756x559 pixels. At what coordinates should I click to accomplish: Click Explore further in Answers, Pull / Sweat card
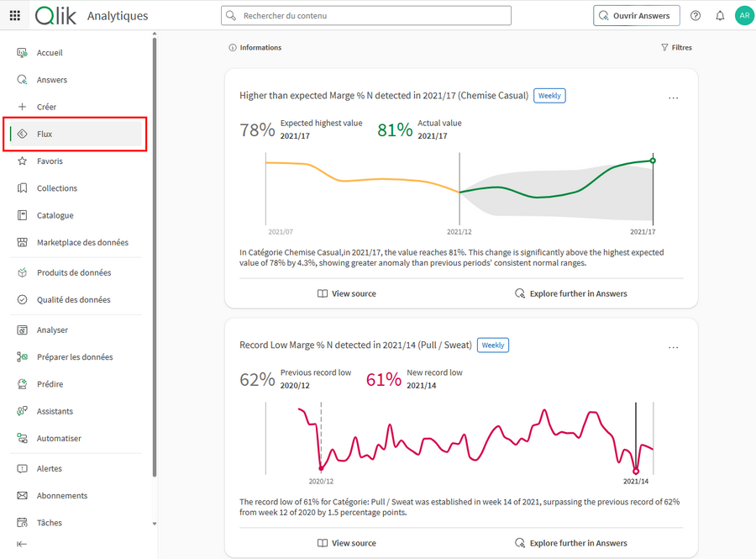(571, 542)
